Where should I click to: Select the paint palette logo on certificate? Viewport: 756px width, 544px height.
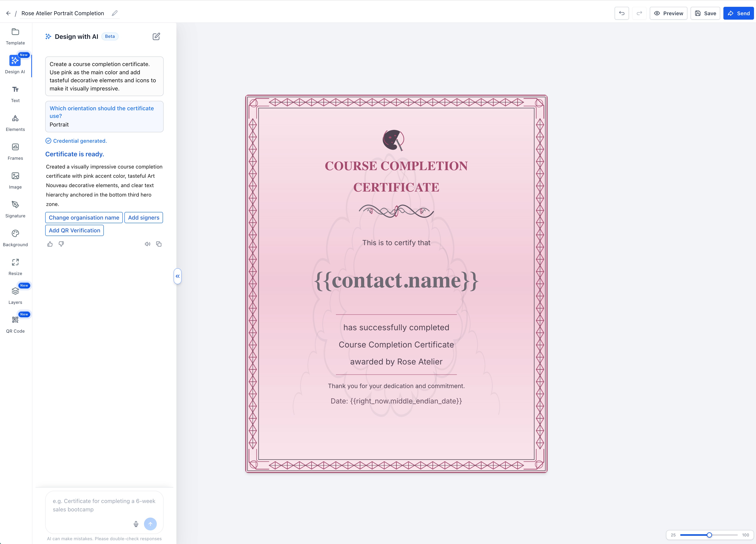pyautogui.click(x=394, y=141)
